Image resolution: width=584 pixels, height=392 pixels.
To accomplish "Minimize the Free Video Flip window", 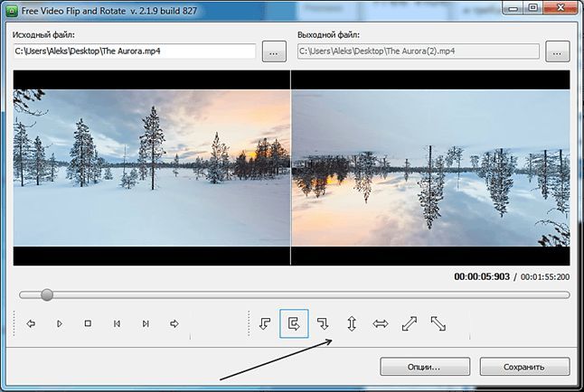I will point(513,8).
